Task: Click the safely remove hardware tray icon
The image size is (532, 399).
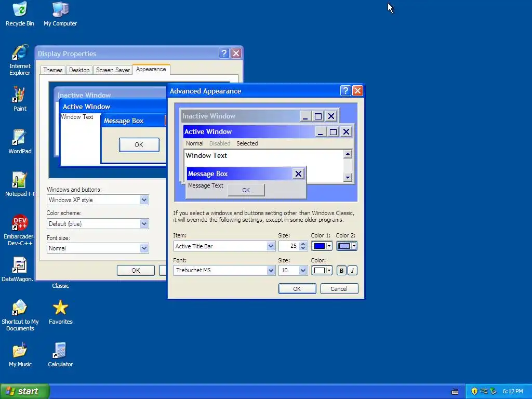Action: (x=494, y=391)
